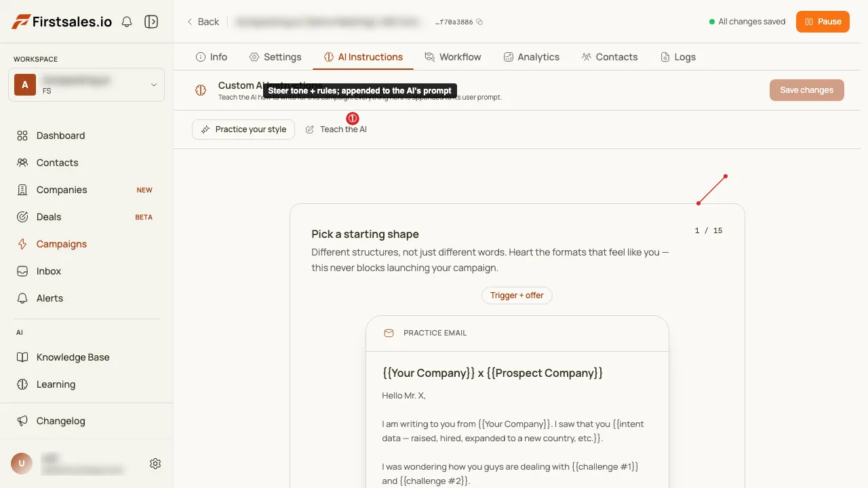The image size is (868, 488).
Task: Open user settings gear icon
Action: [155, 464]
